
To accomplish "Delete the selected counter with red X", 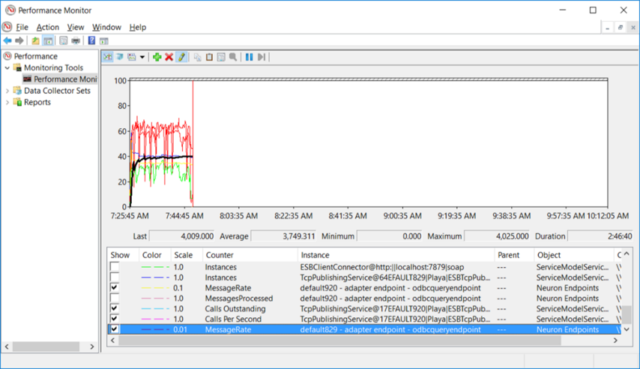I will pyautogui.click(x=169, y=57).
